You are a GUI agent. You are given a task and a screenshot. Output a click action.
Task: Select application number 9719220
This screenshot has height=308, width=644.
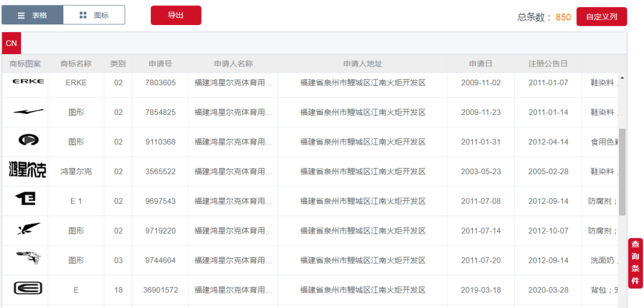point(160,231)
